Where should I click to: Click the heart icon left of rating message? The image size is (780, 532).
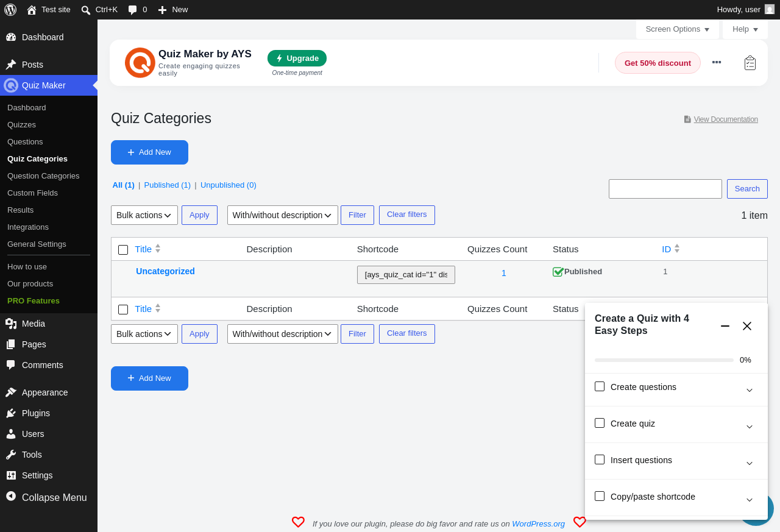click(x=298, y=522)
